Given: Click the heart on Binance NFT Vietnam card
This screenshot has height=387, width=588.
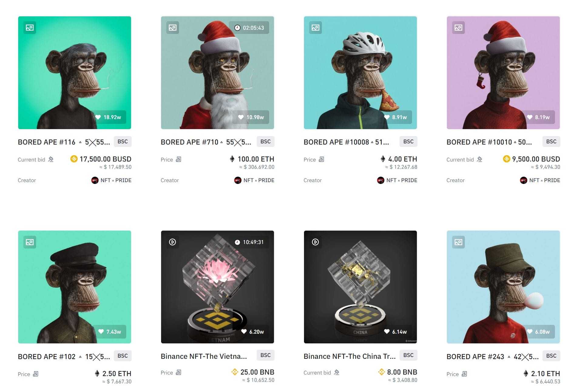Looking at the screenshot, I should pos(244,332).
